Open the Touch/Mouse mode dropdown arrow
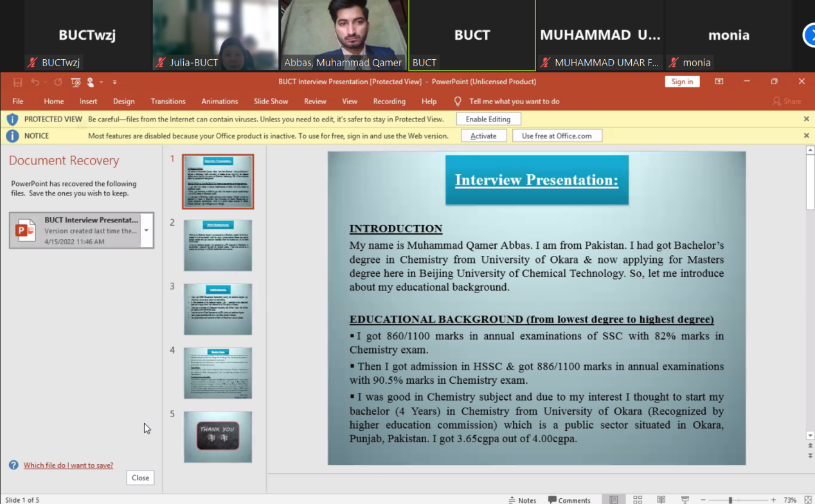Screen dimensions: 815x504 [101, 82]
